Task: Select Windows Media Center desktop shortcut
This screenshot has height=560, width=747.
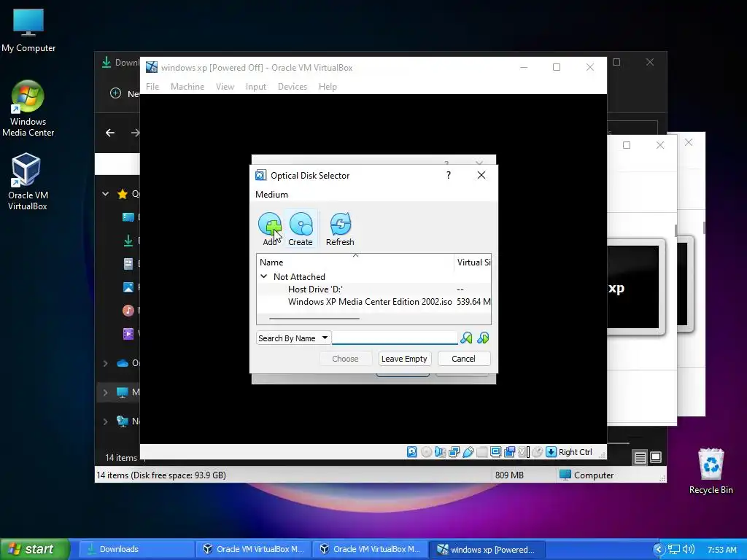Action: (28, 109)
